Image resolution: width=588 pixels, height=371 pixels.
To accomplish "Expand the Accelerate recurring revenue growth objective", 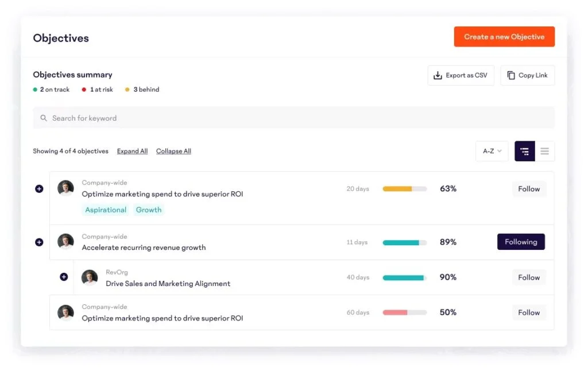I will pos(39,242).
